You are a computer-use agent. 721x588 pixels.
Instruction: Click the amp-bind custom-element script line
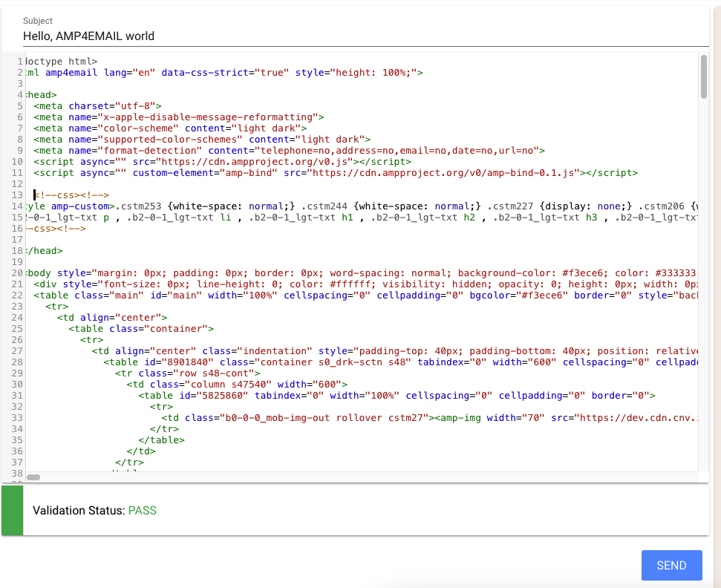[336, 173]
